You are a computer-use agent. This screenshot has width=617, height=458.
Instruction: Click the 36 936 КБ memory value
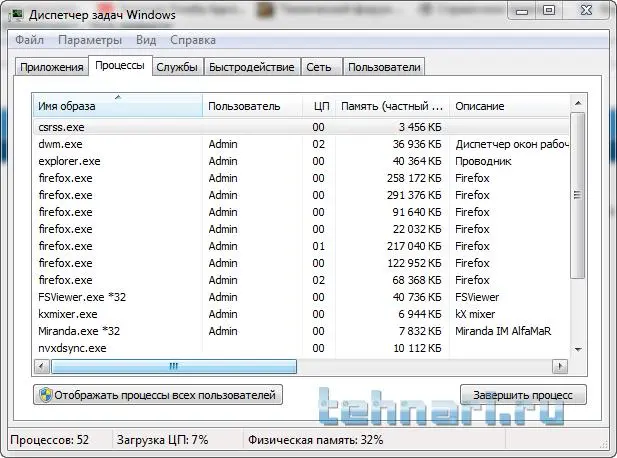click(417, 144)
